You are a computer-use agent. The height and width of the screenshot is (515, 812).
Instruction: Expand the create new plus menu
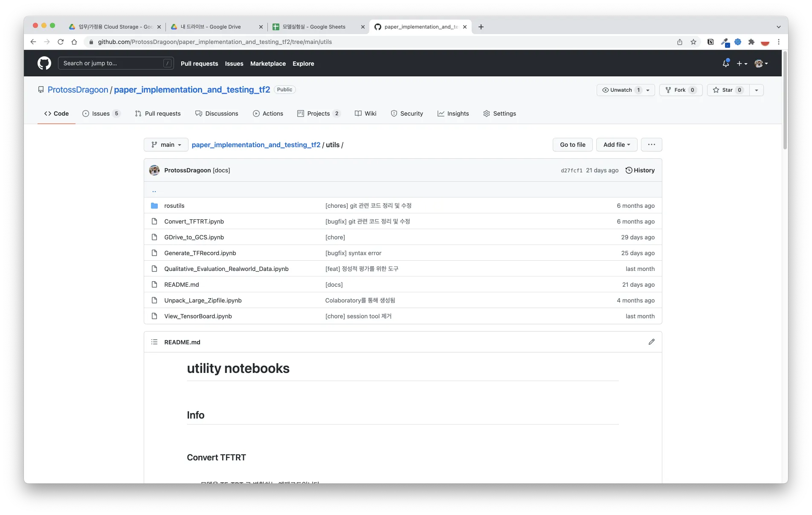coord(742,63)
